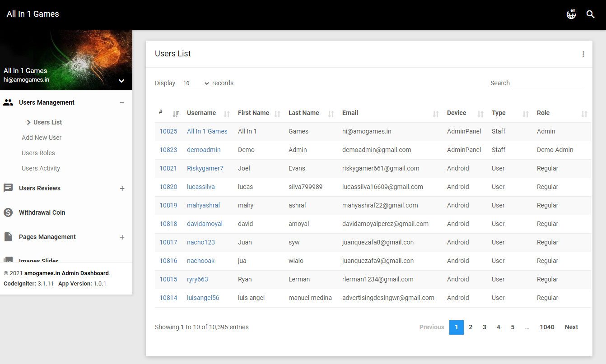Go to pagination page 2
The width and height of the screenshot is (606, 364).
(471, 327)
